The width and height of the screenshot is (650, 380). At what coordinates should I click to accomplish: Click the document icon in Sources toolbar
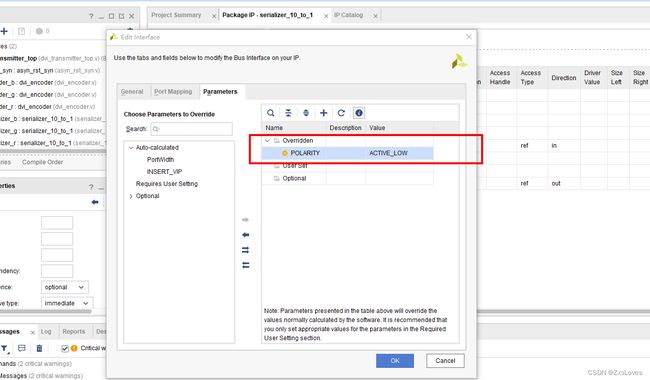(22, 31)
